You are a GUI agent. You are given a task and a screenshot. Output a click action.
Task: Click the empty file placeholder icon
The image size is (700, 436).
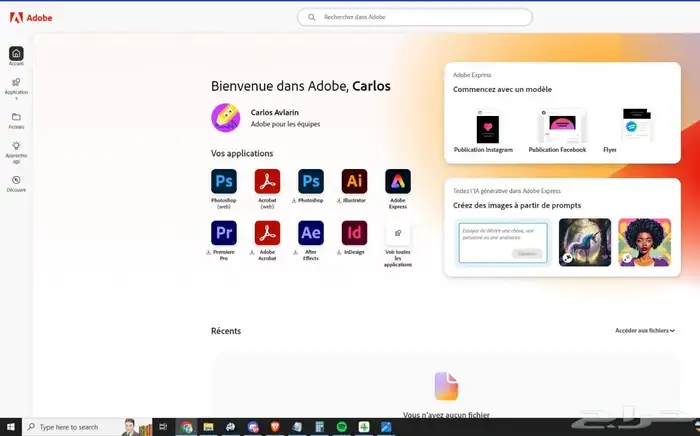[x=446, y=386]
